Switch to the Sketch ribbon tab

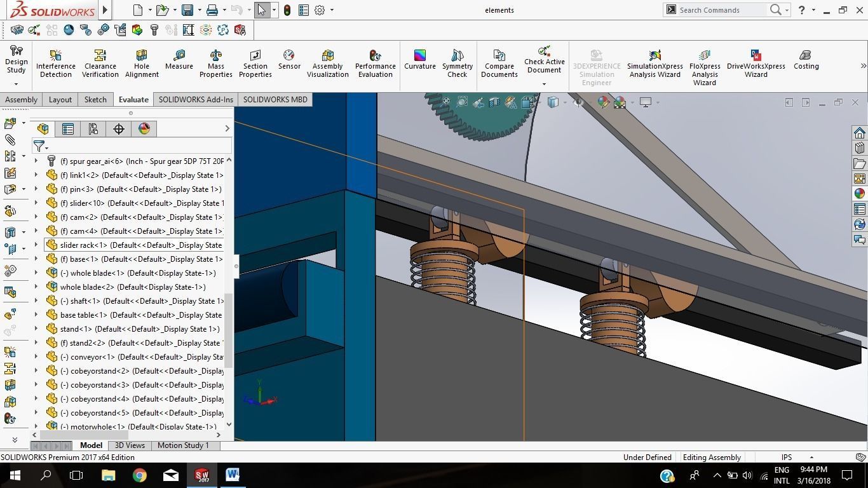pyautogui.click(x=95, y=100)
